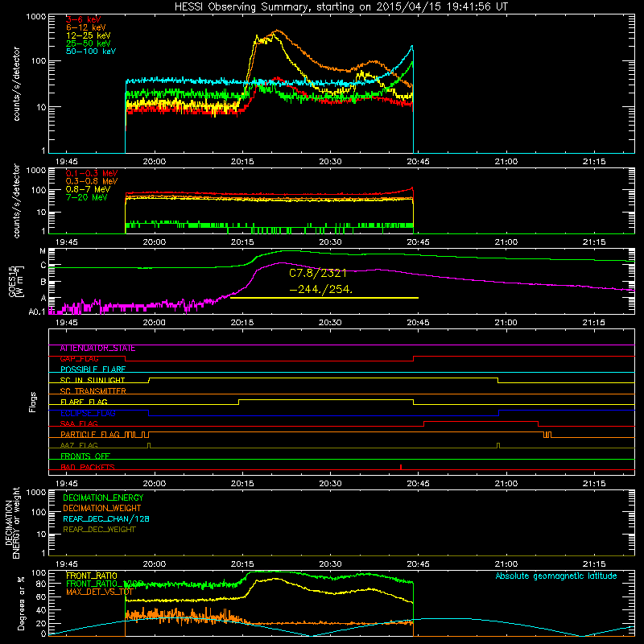Image resolution: width=644 pixels, height=644 pixels.
Task: Select the 3-6 keV legend label
Action: pyautogui.click(x=84, y=19)
